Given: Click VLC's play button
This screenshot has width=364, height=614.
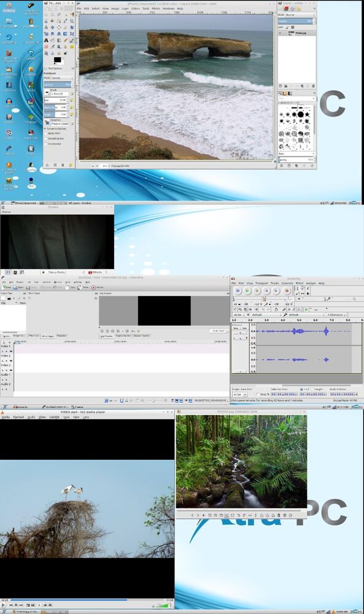Looking at the screenshot, I should pyautogui.click(x=3, y=605).
